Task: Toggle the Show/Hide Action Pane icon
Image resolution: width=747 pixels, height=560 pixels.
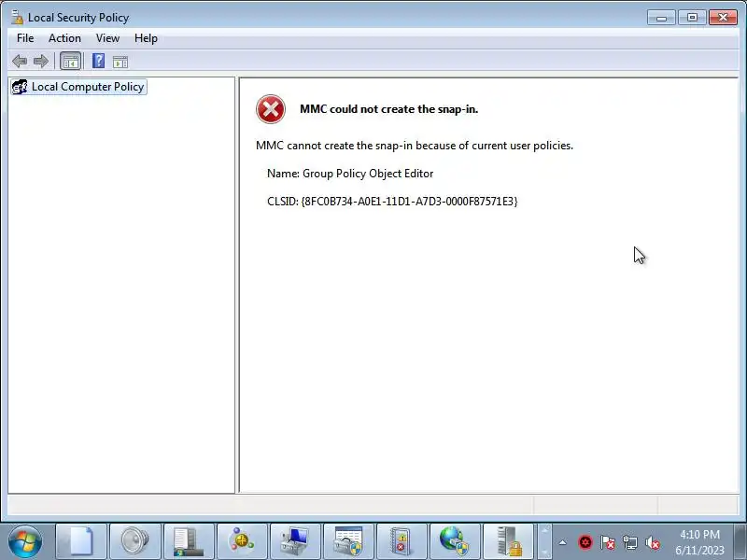Action: [120, 62]
